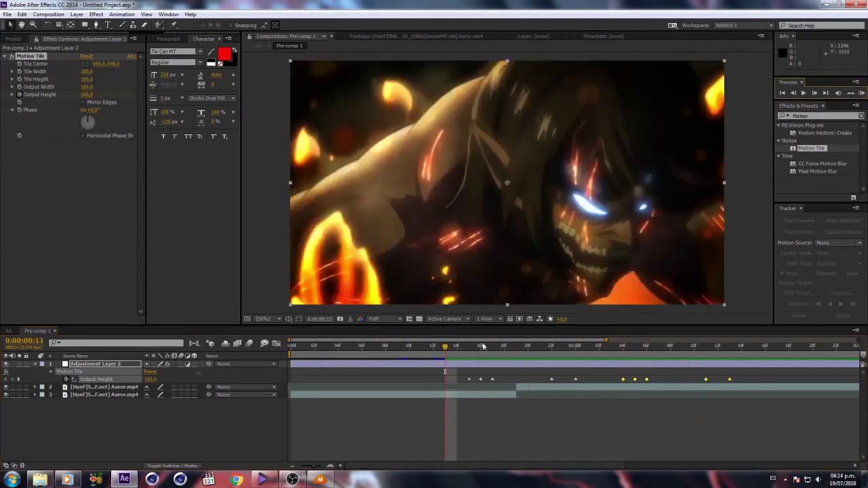
Task: Open the Regular font style dropdown
Action: tap(176, 62)
